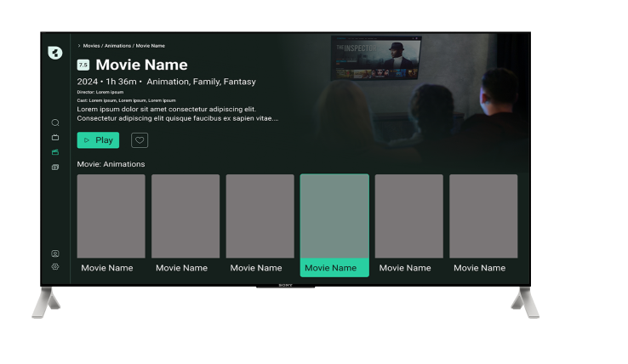628x364 pixels.
Task: Select the fifth movie poster thumbnail
Action: point(408,216)
